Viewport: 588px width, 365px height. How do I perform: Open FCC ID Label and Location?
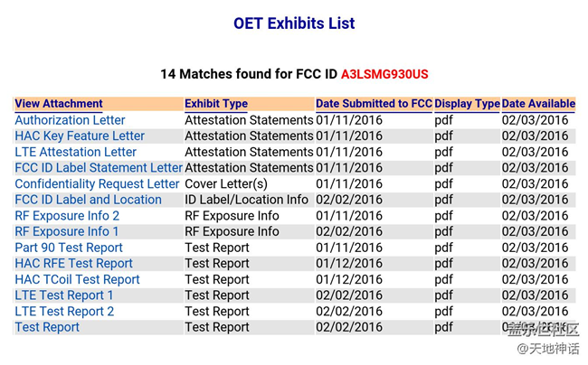tap(88, 200)
